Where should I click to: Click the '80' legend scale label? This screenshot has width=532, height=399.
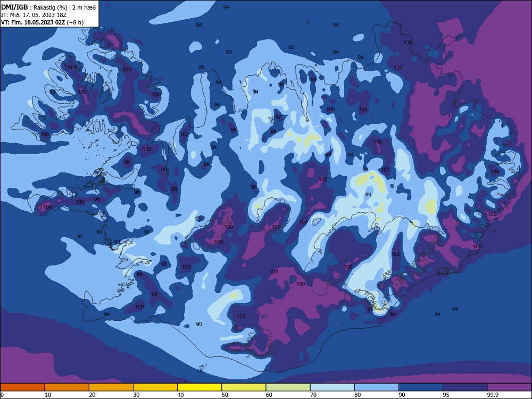(x=358, y=395)
